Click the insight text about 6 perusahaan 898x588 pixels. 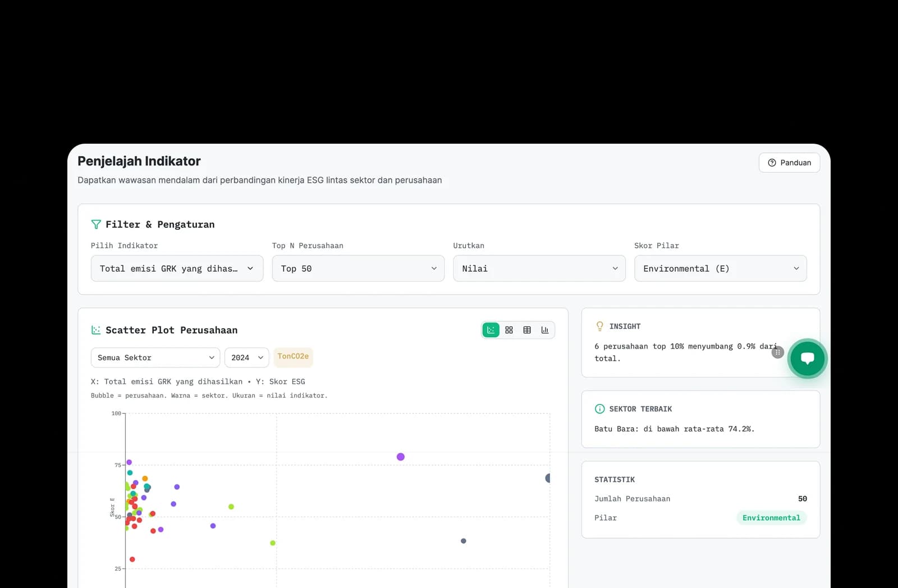(686, 352)
